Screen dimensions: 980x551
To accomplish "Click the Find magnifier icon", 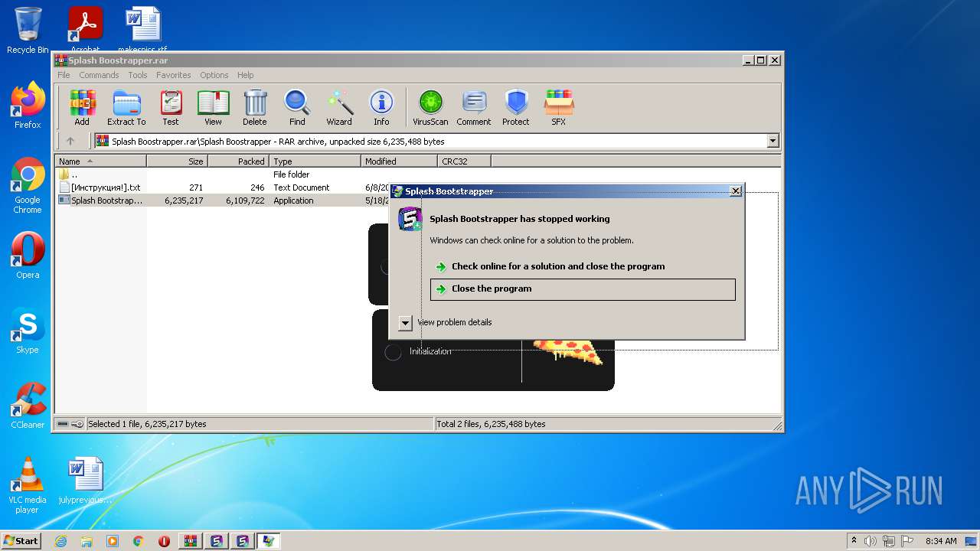I will [x=297, y=108].
